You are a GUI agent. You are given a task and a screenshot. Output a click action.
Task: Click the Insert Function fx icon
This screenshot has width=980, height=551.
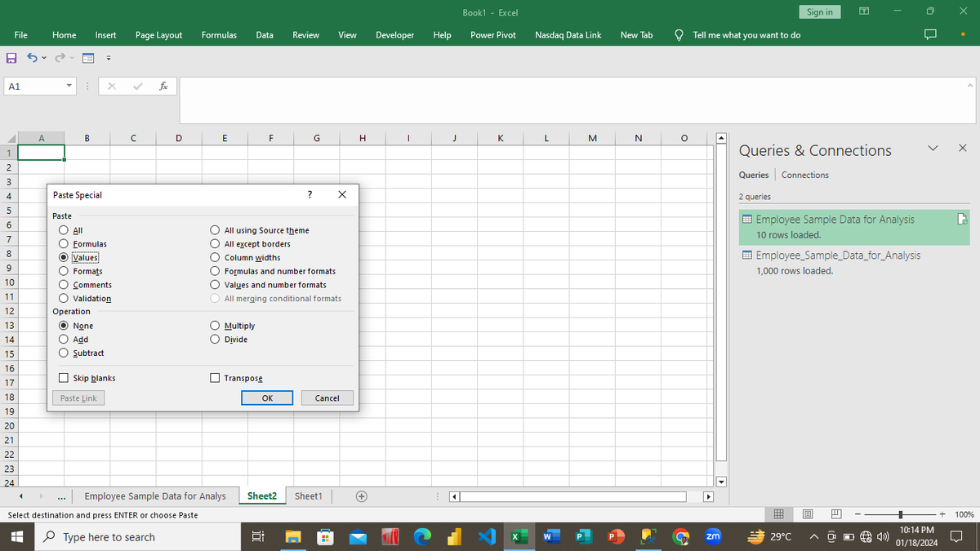(x=164, y=86)
